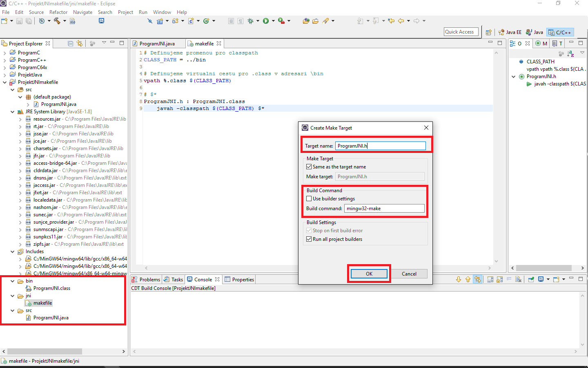The width and height of the screenshot is (588, 368).
Task: Disable Run all project builders
Action: pyautogui.click(x=309, y=239)
